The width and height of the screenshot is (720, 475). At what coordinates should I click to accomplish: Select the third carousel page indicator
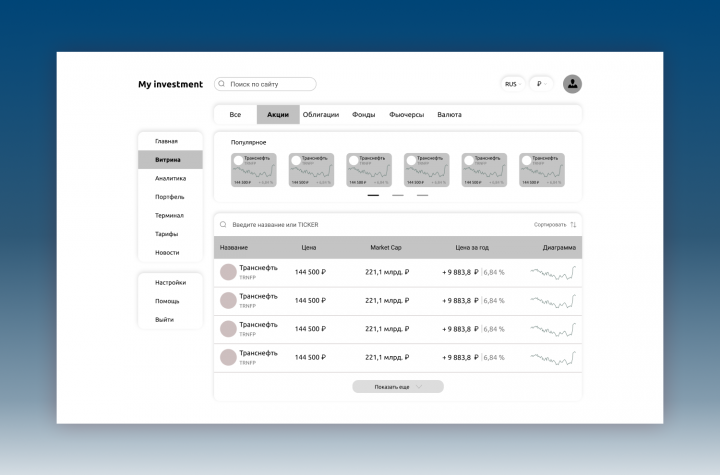[x=422, y=195]
